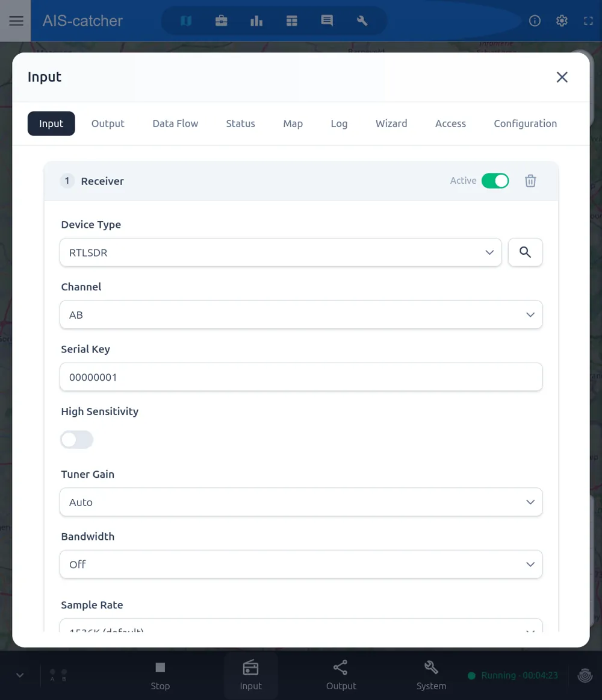Screen dimensions: 602x700
Task: Click the receiver number 1 badge
Action: coord(67,181)
